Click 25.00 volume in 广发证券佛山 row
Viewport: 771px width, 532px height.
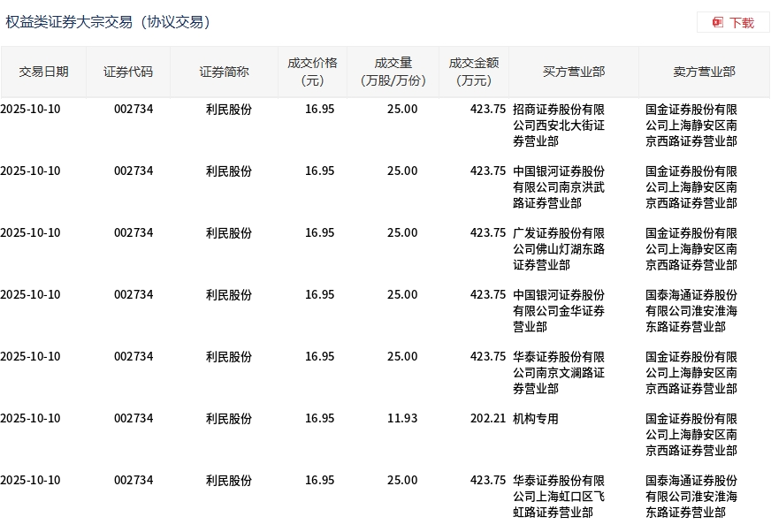(x=402, y=232)
